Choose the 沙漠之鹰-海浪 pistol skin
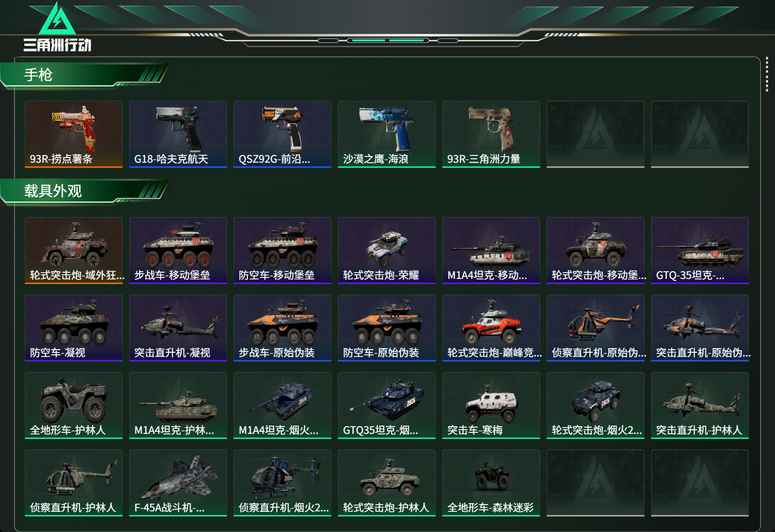The height and width of the screenshot is (532, 775). click(387, 134)
